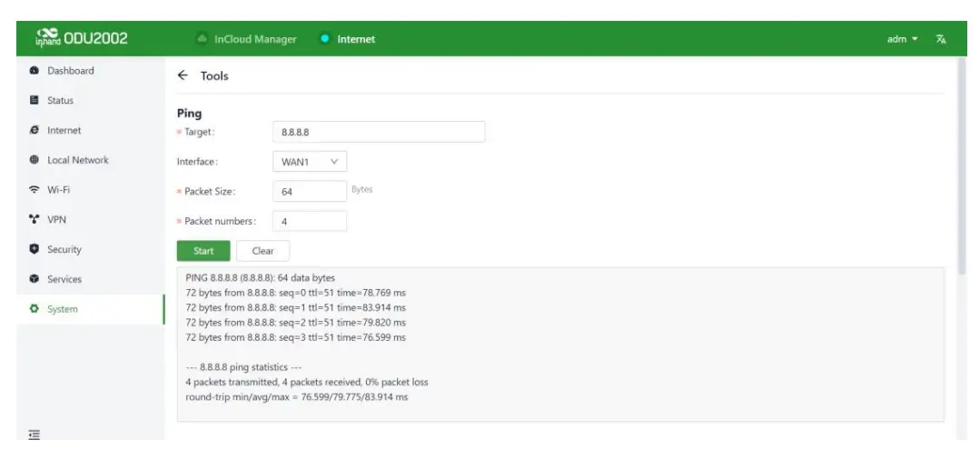980x470 pixels.
Task: Open the Status menu item
Action: (x=91, y=100)
